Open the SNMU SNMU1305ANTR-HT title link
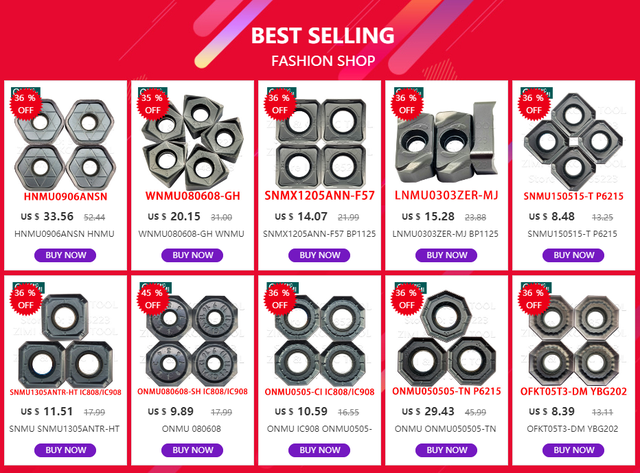 tap(65, 429)
